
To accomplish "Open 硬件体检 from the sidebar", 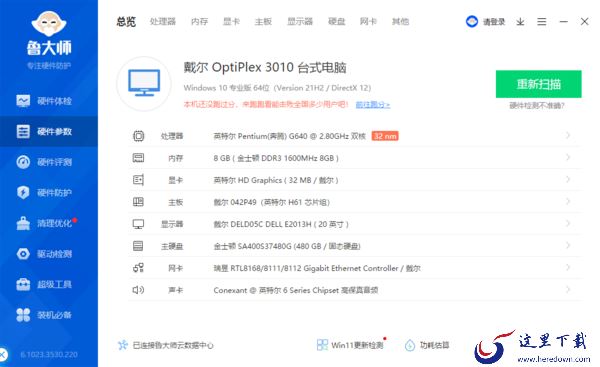I will coord(49,101).
